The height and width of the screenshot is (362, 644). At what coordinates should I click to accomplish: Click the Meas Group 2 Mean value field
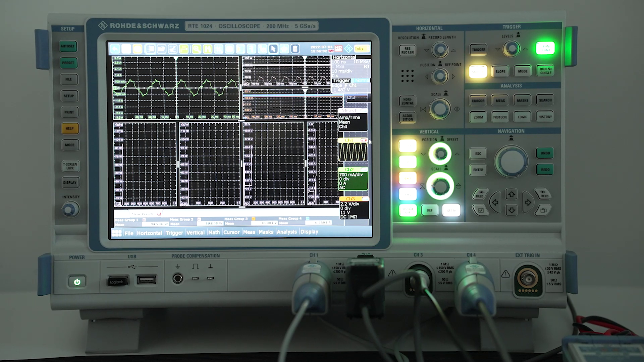[x=210, y=223]
